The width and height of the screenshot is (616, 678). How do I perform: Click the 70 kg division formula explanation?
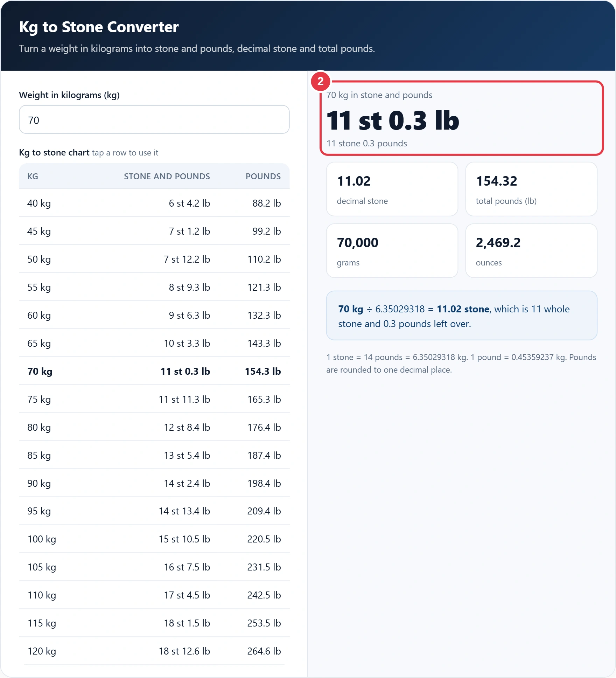click(462, 316)
